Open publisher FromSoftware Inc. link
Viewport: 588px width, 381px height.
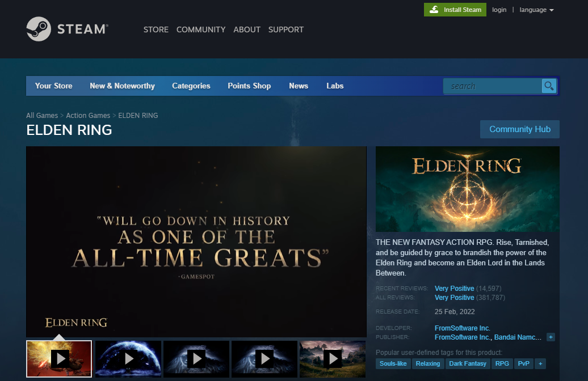[463, 337]
